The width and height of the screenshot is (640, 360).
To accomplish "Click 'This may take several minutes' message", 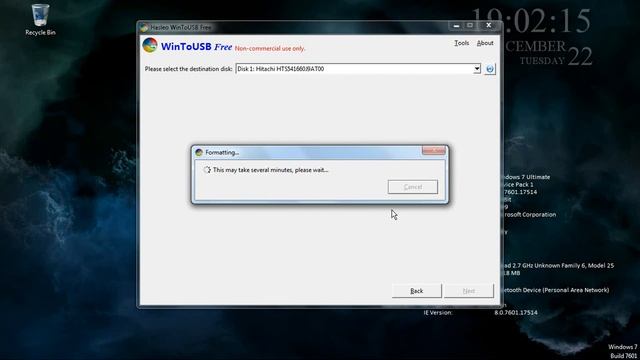I will (x=270, y=170).
